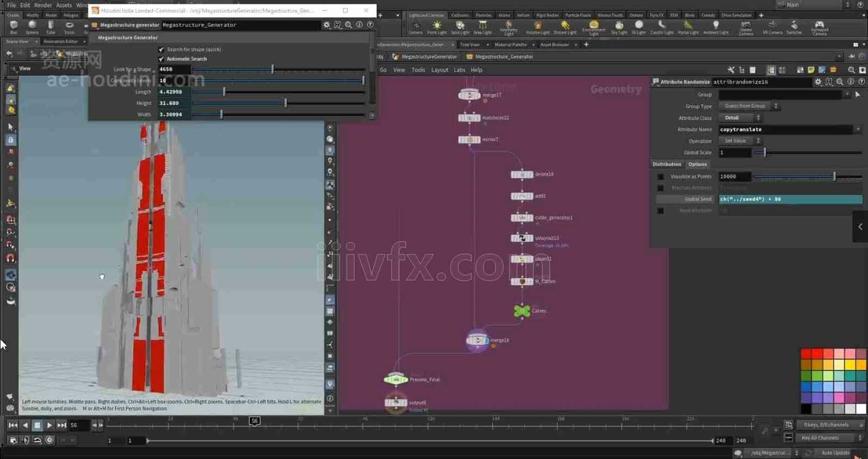The height and width of the screenshot is (459, 868).
Task: Select the cable_generator1 node
Action: point(522,218)
